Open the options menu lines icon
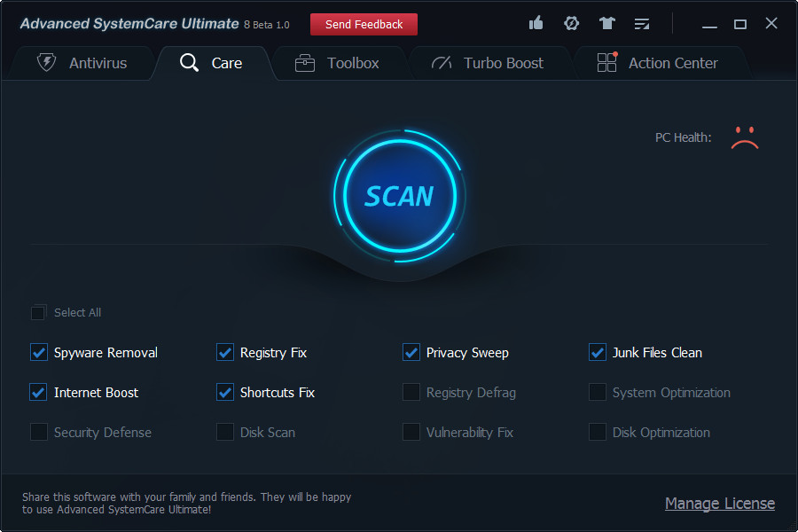Image resolution: width=798 pixels, height=532 pixels. click(x=642, y=23)
